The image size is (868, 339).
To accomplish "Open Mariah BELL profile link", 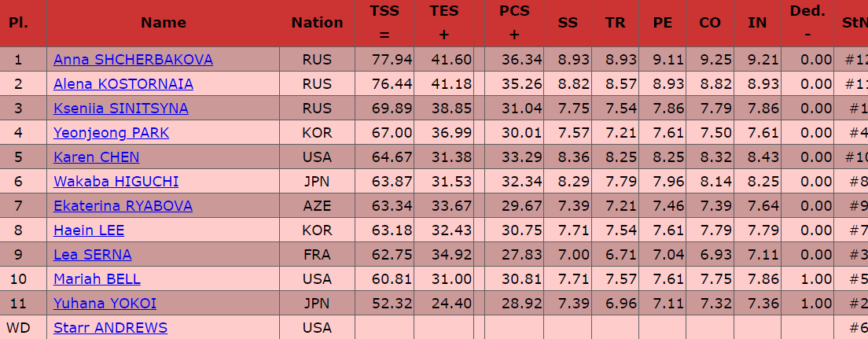I will pos(97,279).
